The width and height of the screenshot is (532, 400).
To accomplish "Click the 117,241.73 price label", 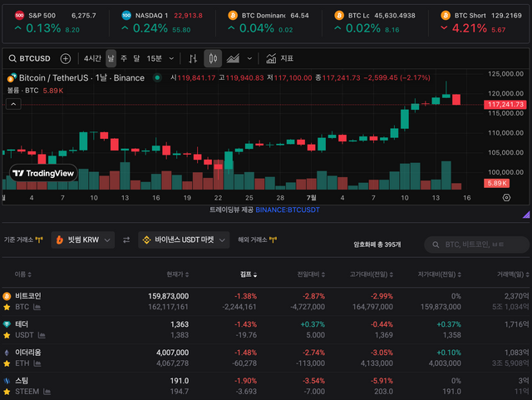I will pos(505,105).
